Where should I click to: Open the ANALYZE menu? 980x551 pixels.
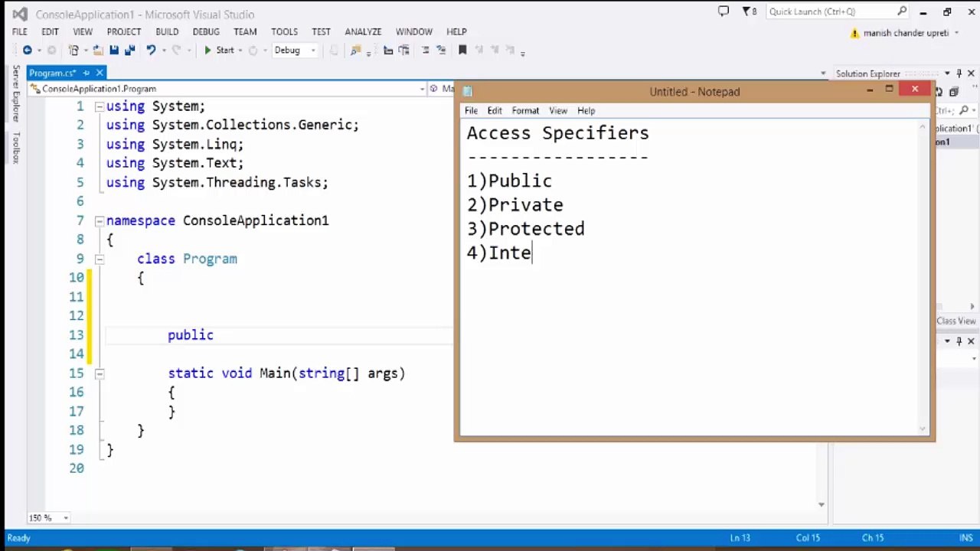click(x=363, y=32)
